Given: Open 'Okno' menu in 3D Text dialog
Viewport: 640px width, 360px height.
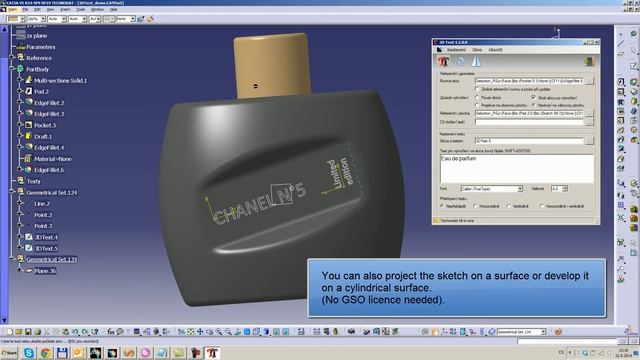Looking at the screenshot, I should coord(477,50).
